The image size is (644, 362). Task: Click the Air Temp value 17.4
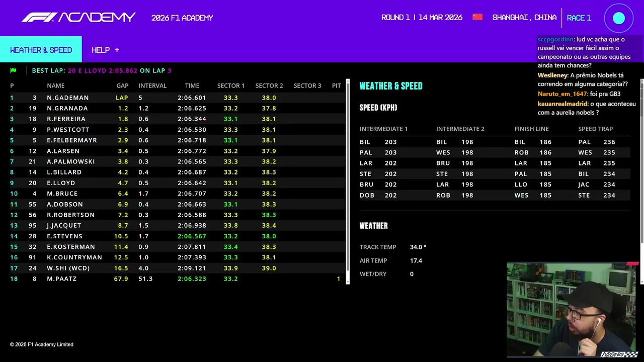(x=416, y=260)
